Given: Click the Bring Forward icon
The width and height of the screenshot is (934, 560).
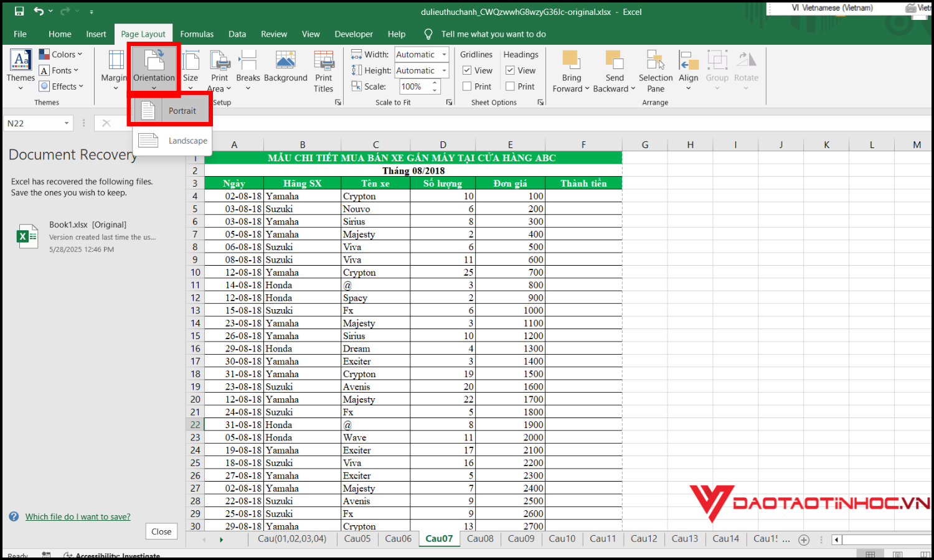Looking at the screenshot, I should tap(571, 61).
